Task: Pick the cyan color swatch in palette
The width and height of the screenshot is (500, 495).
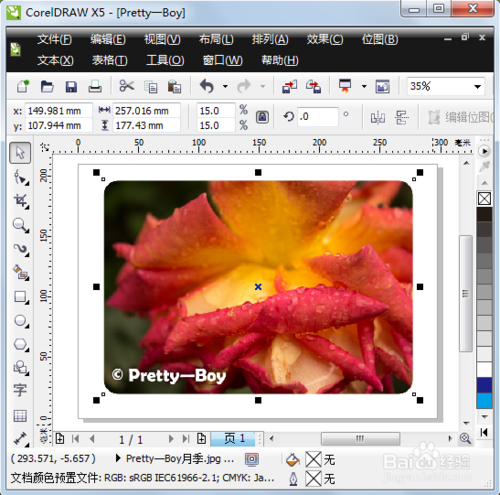Action: (484, 401)
